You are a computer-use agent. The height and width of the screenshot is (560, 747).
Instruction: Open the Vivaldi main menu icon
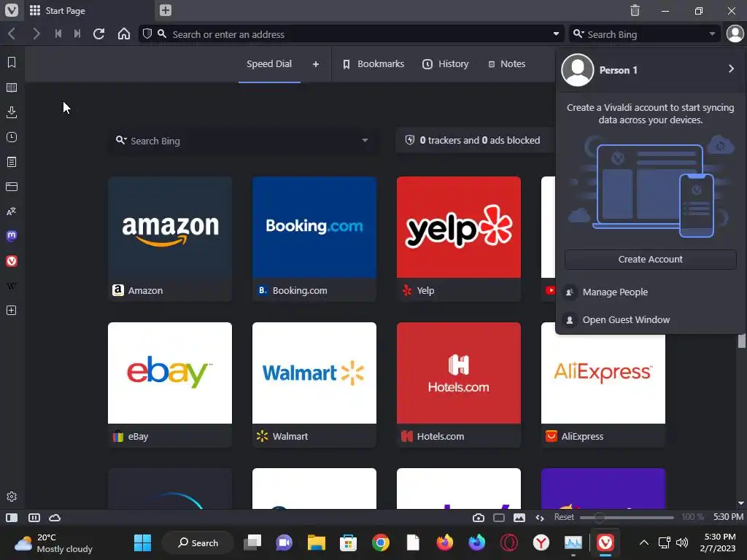click(x=12, y=10)
